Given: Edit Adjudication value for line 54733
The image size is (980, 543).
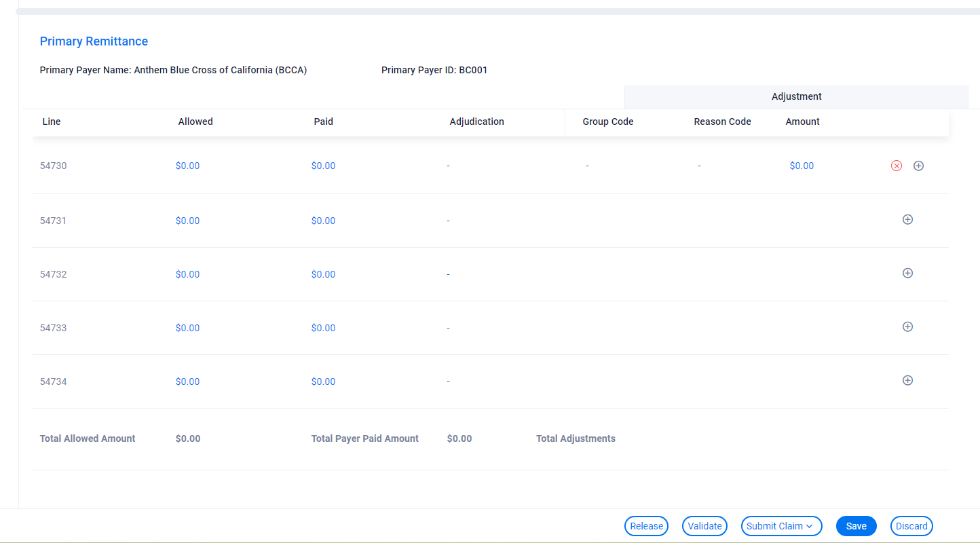Looking at the screenshot, I should pyautogui.click(x=449, y=328).
